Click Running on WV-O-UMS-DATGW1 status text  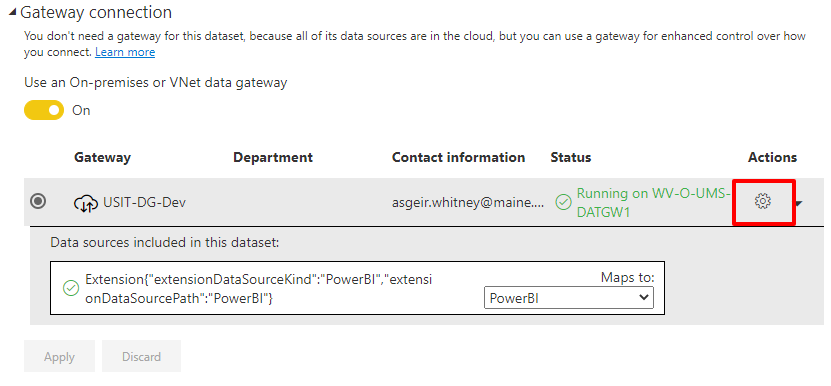point(654,203)
